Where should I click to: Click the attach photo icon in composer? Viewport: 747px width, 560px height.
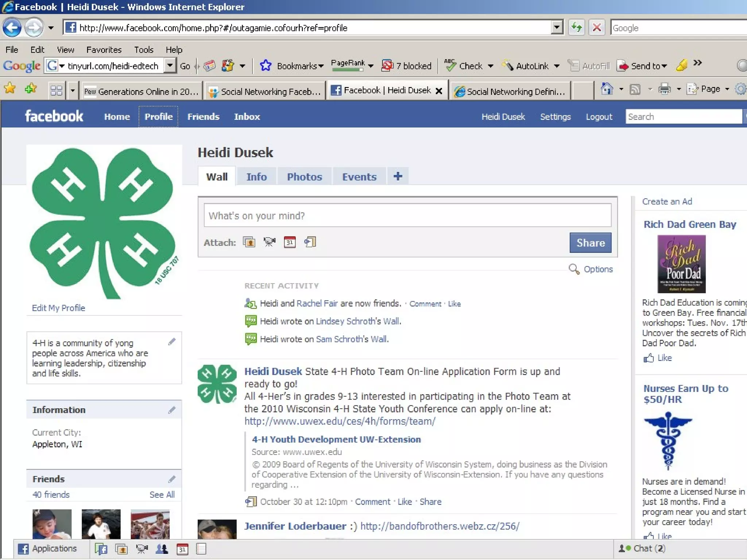pos(249,242)
